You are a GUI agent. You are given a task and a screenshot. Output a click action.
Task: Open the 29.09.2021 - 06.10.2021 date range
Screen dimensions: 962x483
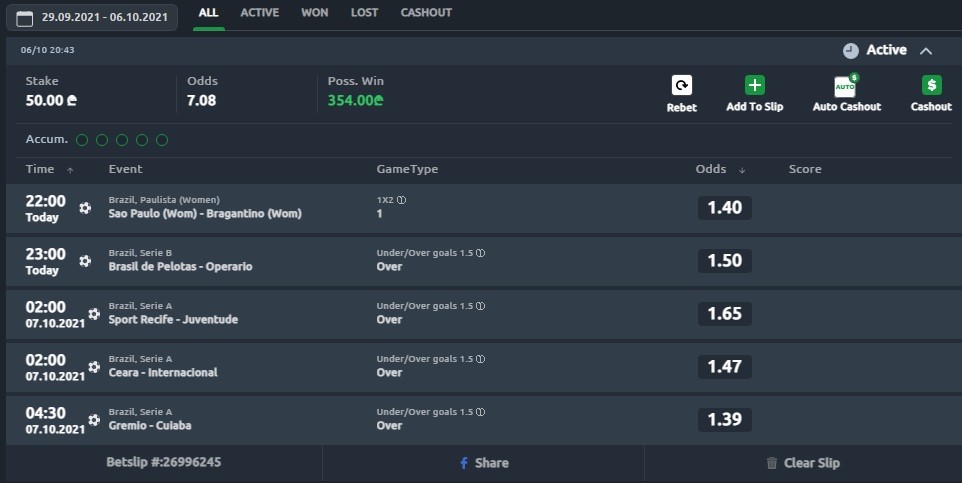click(x=92, y=17)
